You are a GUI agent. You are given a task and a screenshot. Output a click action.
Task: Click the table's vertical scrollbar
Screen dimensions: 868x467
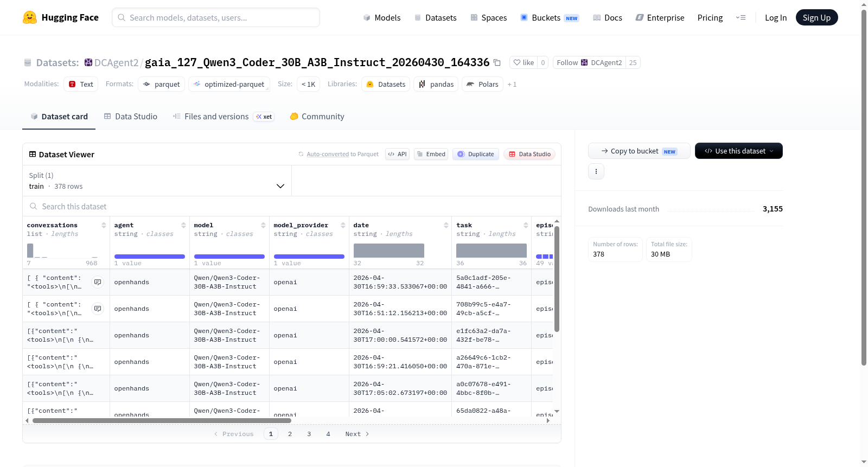[557, 279]
